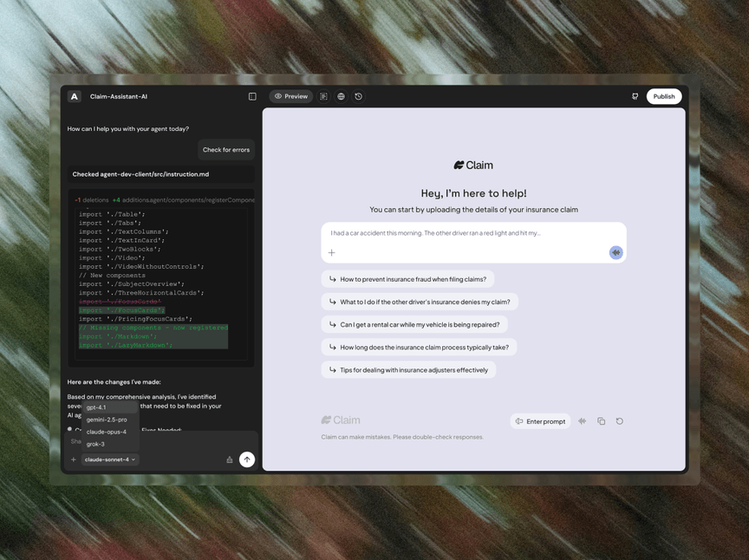Pick claude-opus-4 from the model menu
749x560 pixels.
coord(107,432)
